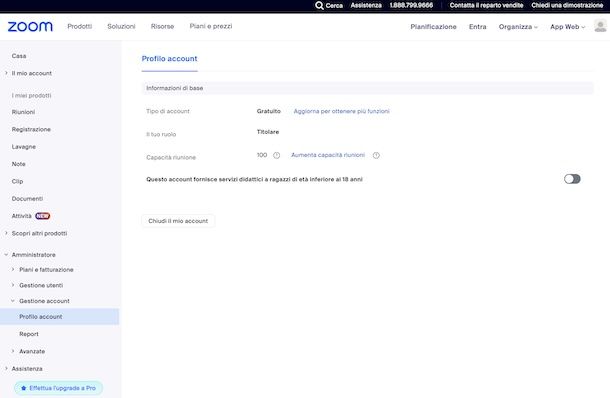
Task: Expand Scopri altri prodotti section
Action: (6, 233)
